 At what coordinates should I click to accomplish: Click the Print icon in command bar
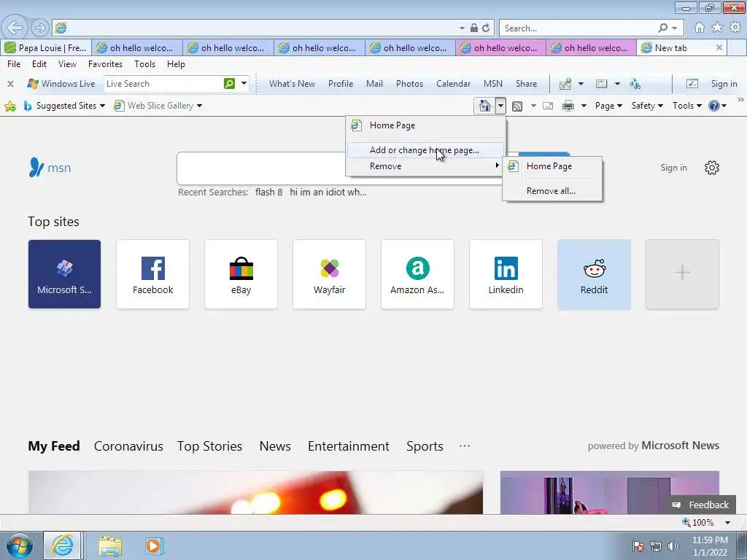[568, 106]
